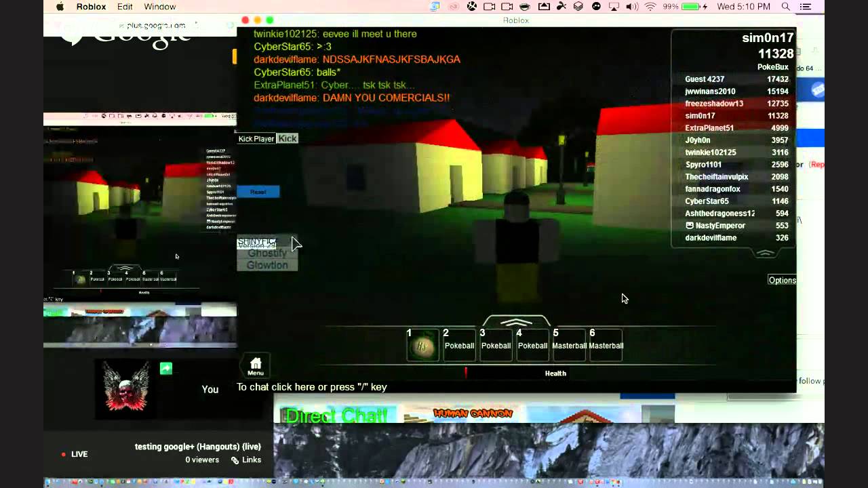This screenshot has height=488, width=868.
Task: Open the Roblox Menu home icon
Action: 256,366
